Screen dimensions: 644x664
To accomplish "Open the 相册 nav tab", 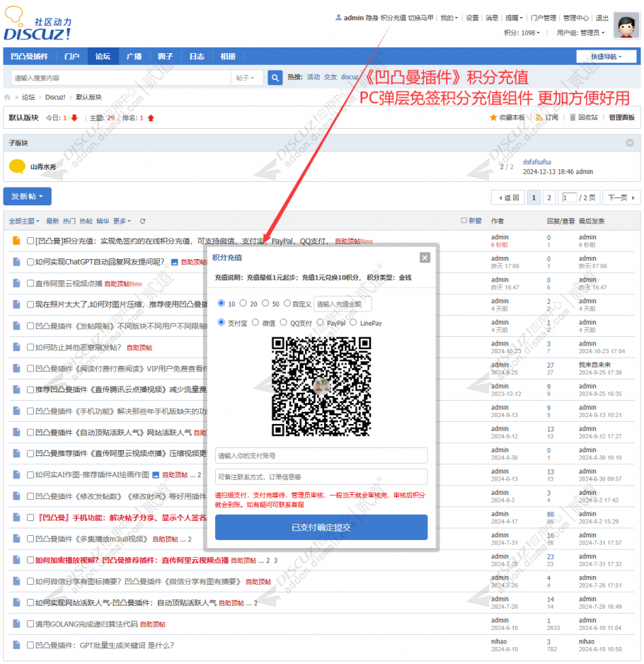I will [x=228, y=57].
